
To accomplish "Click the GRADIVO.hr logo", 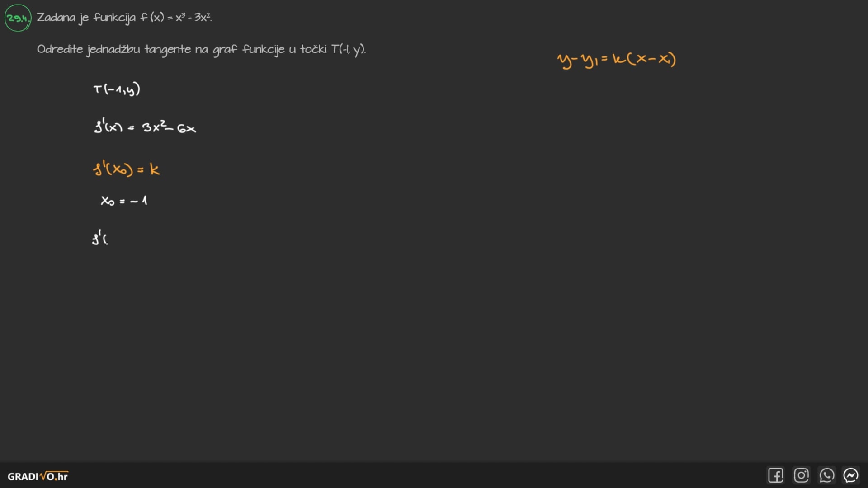I will click(38, 476).
